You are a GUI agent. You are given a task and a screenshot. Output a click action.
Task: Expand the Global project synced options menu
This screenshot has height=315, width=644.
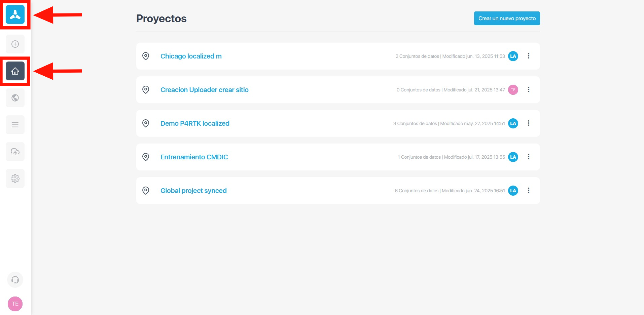point(529,190)
